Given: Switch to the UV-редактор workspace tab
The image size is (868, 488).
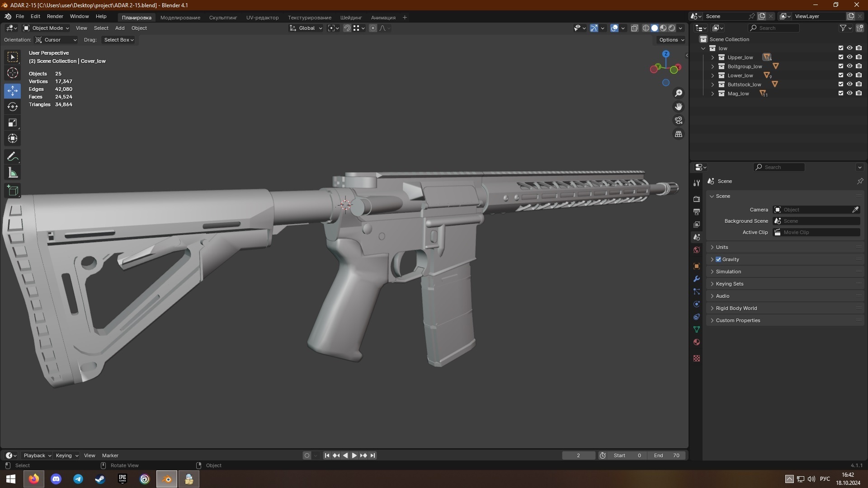Looking at the screenshot, I should pyautogui.click(x=262, y=18).
